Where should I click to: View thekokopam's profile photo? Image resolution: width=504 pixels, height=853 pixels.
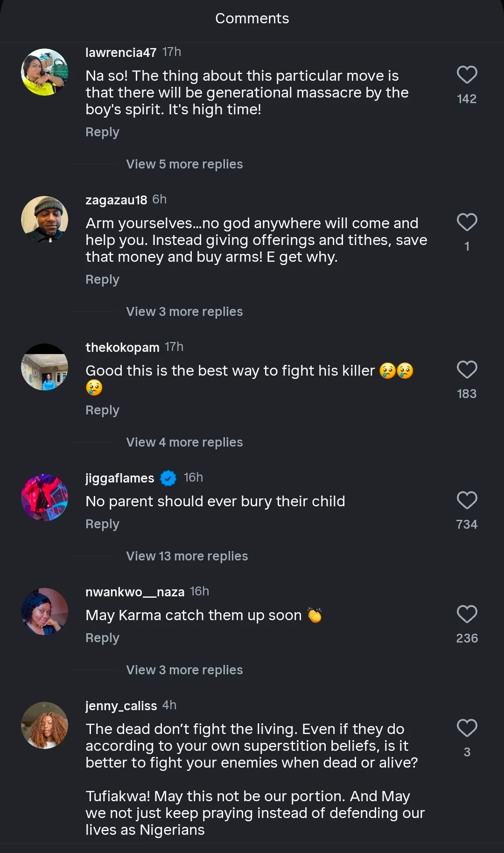point(45,367)
